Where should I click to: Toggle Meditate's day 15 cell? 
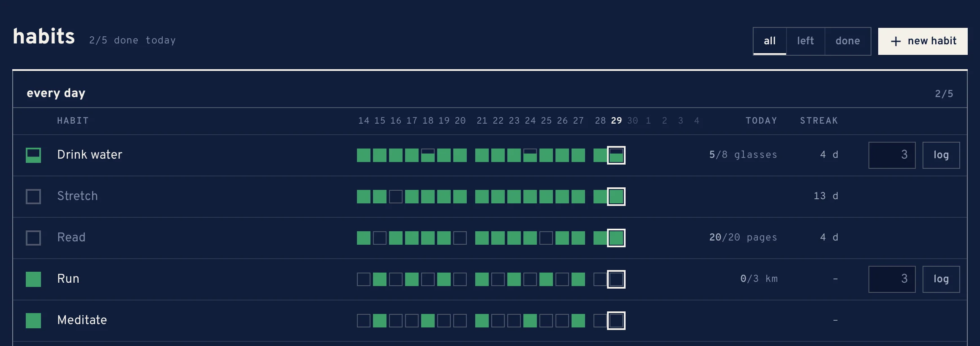coord(380,321)
